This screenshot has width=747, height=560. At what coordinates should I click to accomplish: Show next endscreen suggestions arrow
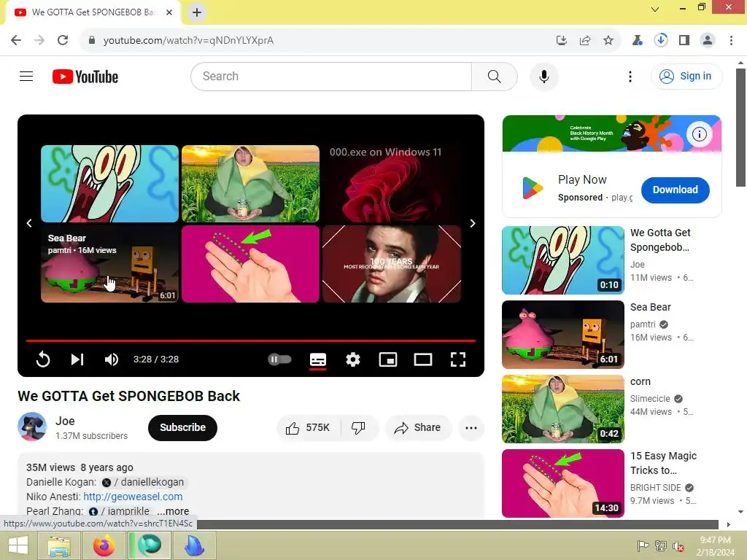[472, 223]
